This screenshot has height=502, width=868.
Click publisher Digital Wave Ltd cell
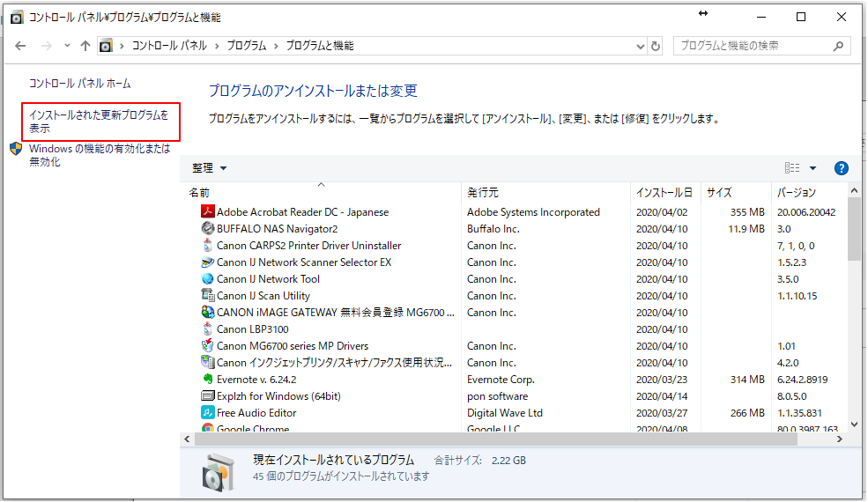[x=504, y=413]
